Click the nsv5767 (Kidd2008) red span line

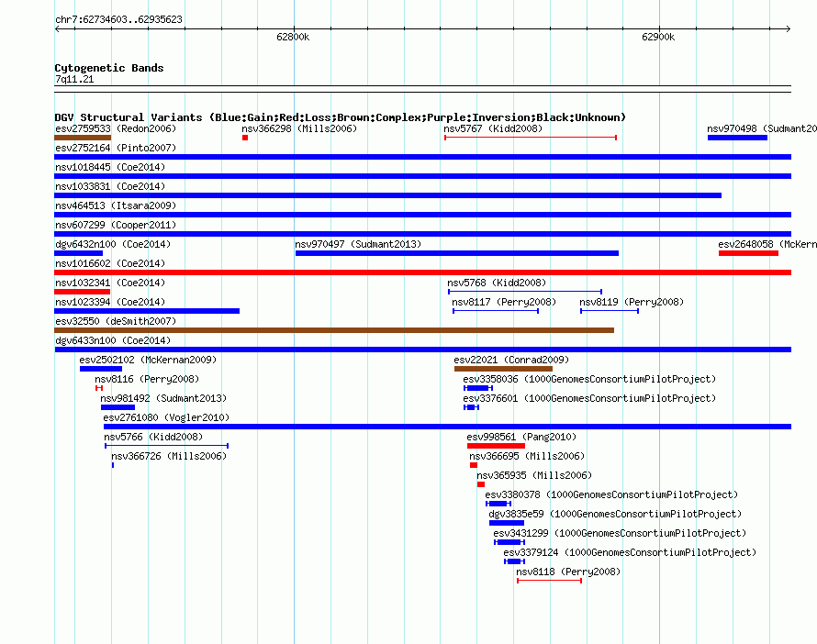(x=531, y=138)
